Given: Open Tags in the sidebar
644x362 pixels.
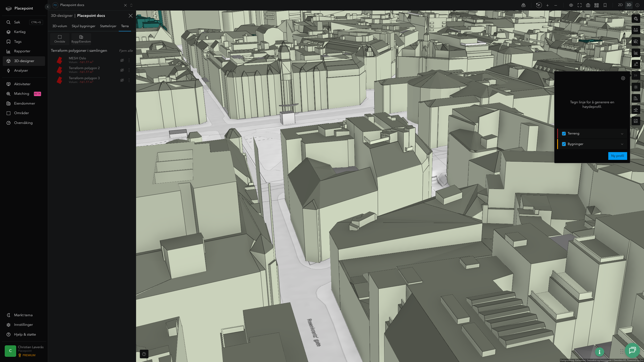Looking at the screenshot, I should click(x=24, y=41).
